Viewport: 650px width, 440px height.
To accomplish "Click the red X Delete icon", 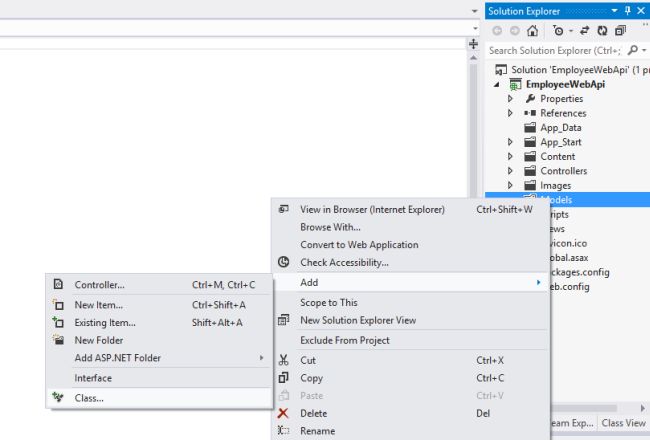I will click(x=283, y=413).
